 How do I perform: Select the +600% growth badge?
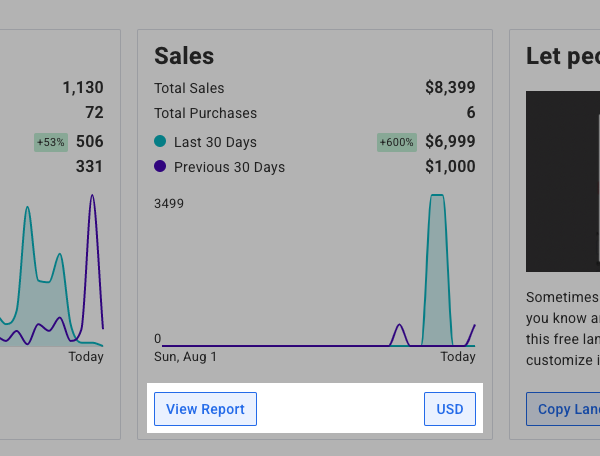(x=397, y=142)
